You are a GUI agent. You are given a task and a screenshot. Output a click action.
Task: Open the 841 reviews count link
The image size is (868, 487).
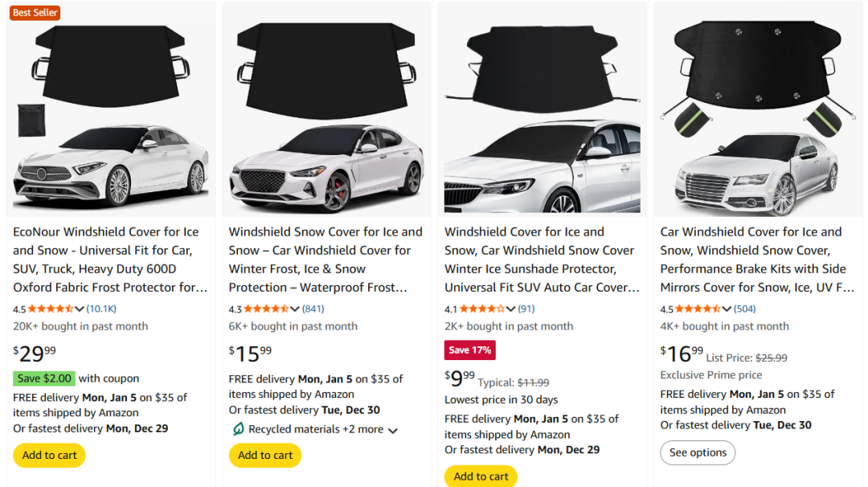[x=313, y=309]
